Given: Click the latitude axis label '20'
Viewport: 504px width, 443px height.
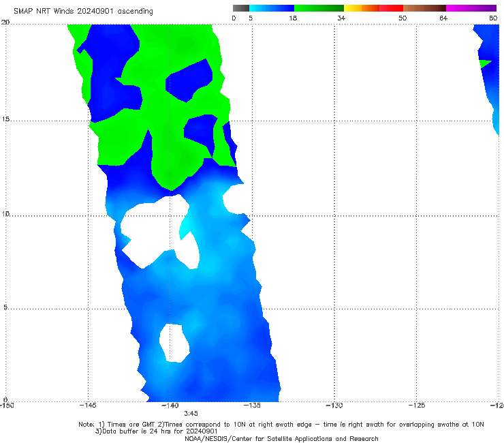Looking at the screenshot, I should [5, 22].
